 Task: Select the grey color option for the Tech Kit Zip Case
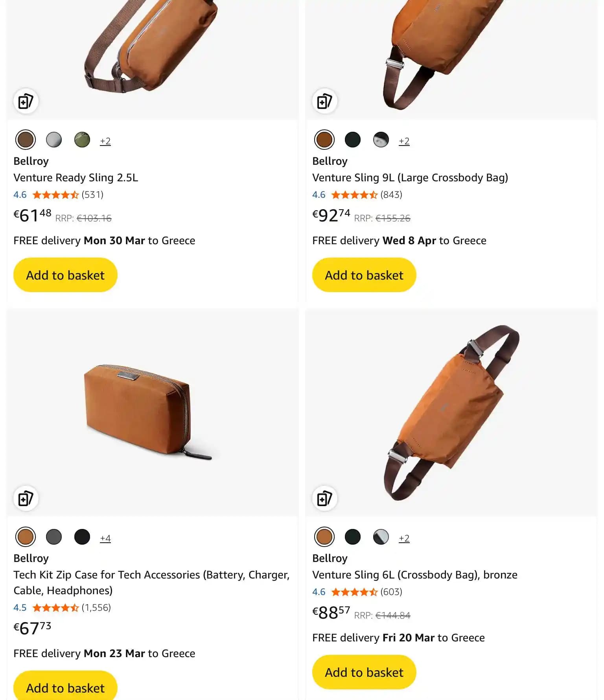[x=54, y=536]
